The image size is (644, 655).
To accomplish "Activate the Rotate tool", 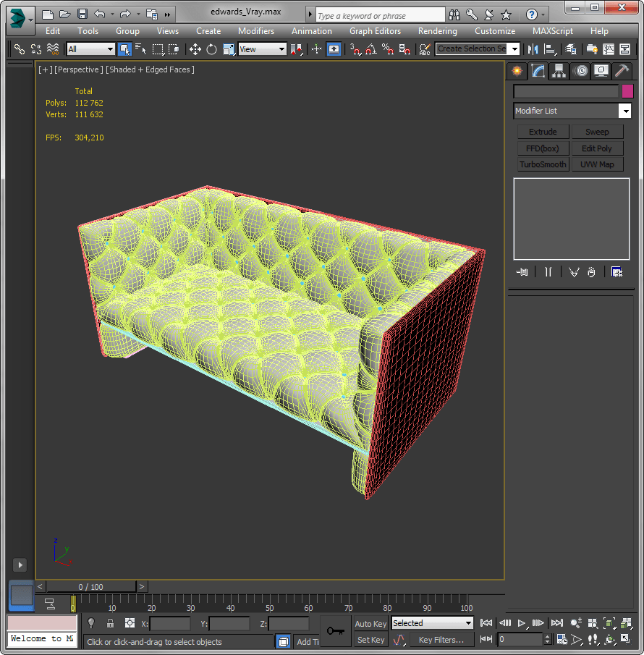I will pyautogui.click(x=211, y=49).
